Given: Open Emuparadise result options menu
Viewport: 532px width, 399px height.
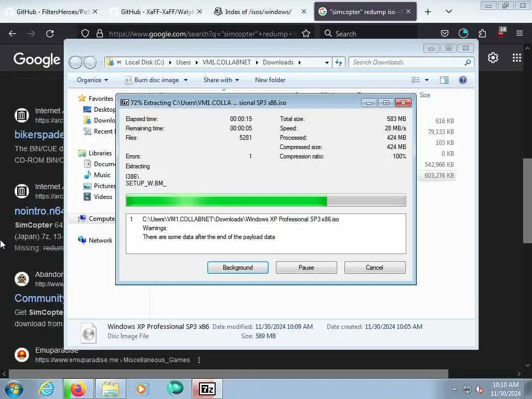Looking at the screenshot, I should tap(199, 360).
